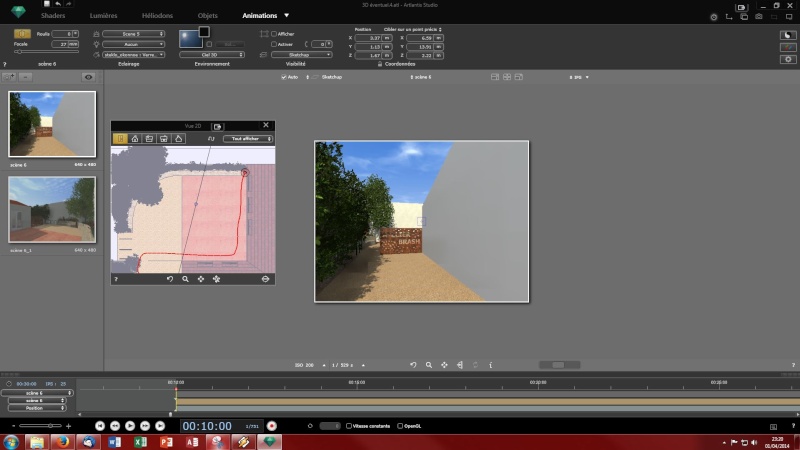This screenshot has height=450, width=800.
Task: Click the Focale slider handle
Action: click(x=19, y=52)
